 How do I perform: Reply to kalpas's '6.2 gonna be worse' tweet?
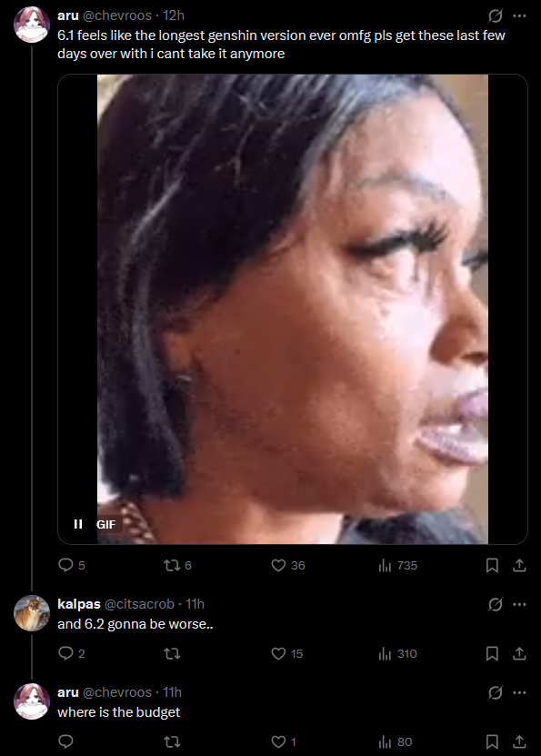pos(65,653)
